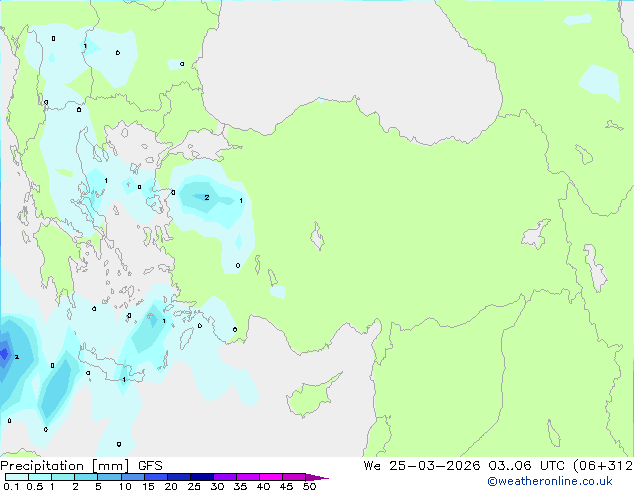Click the '50' legend scale label

pos(309,486)
